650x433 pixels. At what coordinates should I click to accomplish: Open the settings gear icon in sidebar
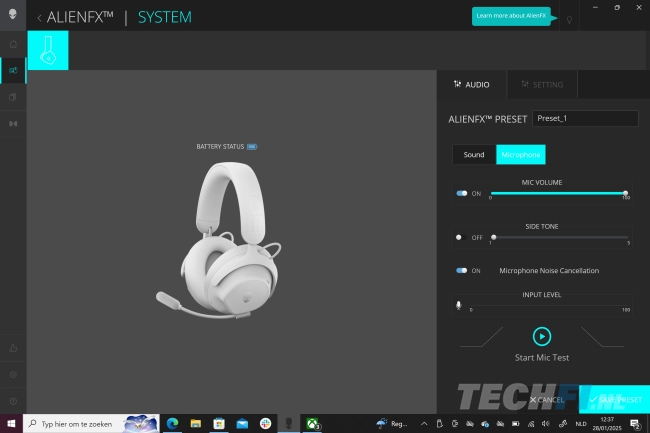pyautogui.click(x=13, y=375)
